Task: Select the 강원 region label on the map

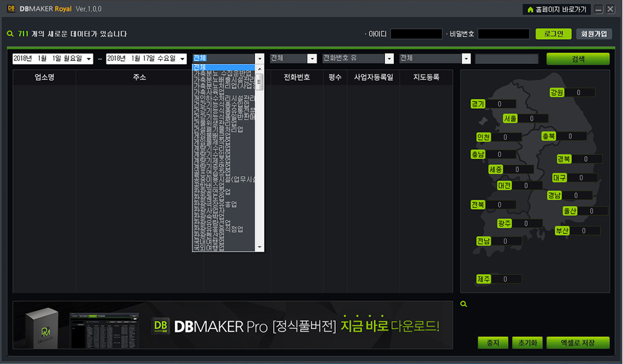Action: click(x=556, y=93)
